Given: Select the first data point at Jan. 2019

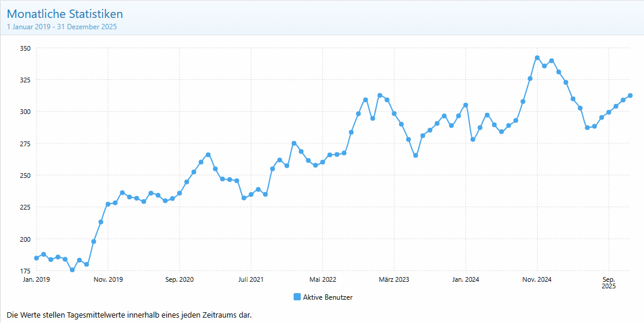Looking at the screenshot, I should tap(36, 258).
